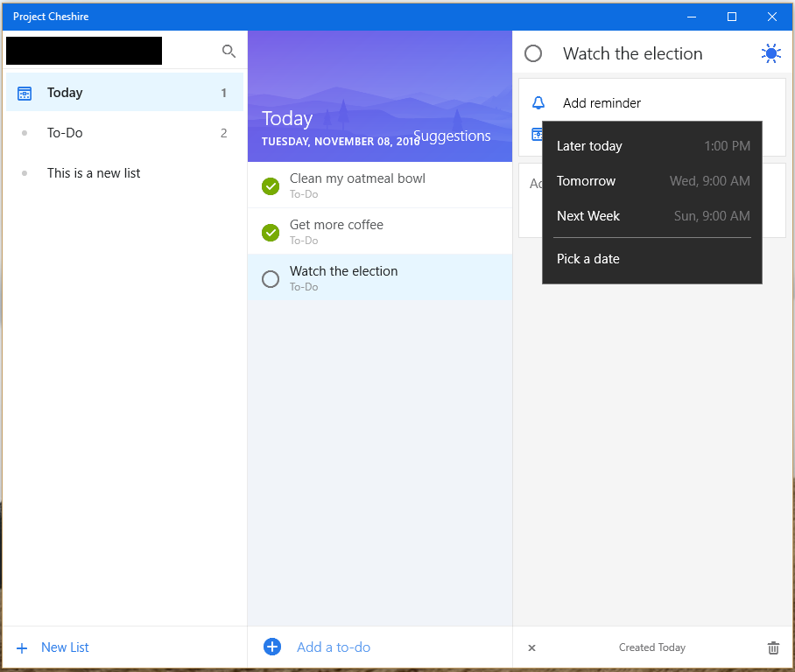Open Suggestions in Today header

(x=452, y=136)
